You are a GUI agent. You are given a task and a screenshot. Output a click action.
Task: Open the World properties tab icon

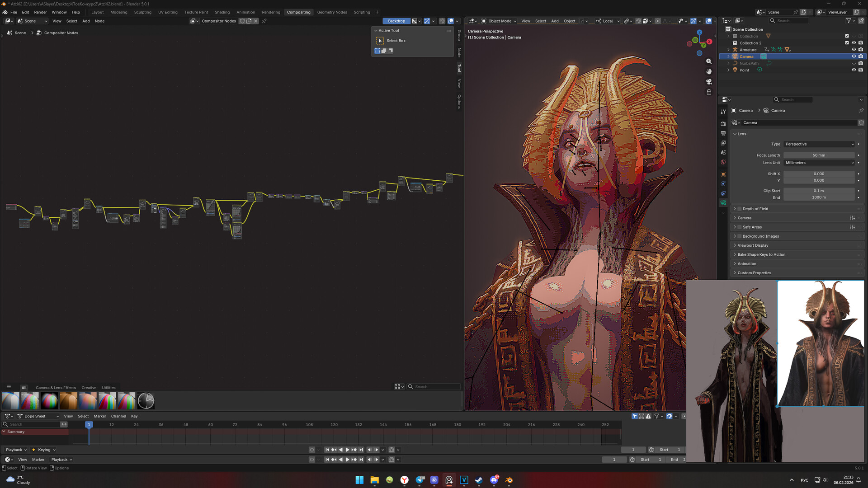pyautogui.click(x=723, y=162)
